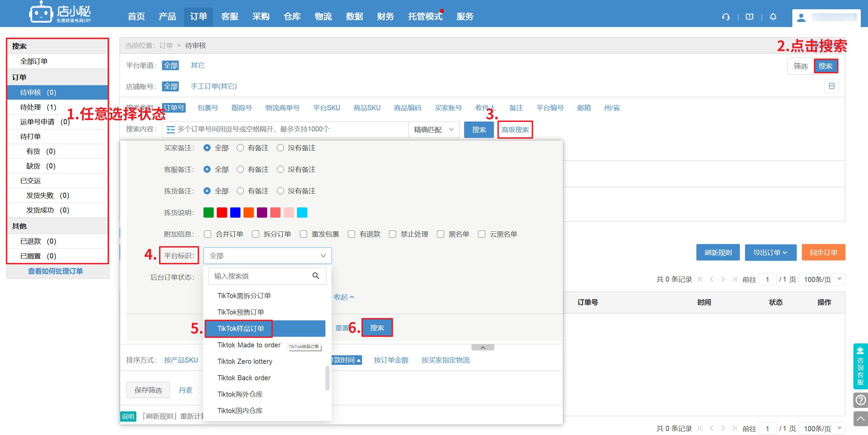Click the scroll-to-top arrow icon
Image resolution: width=868 pixels, height=435 pixels.
coord(860,419)
